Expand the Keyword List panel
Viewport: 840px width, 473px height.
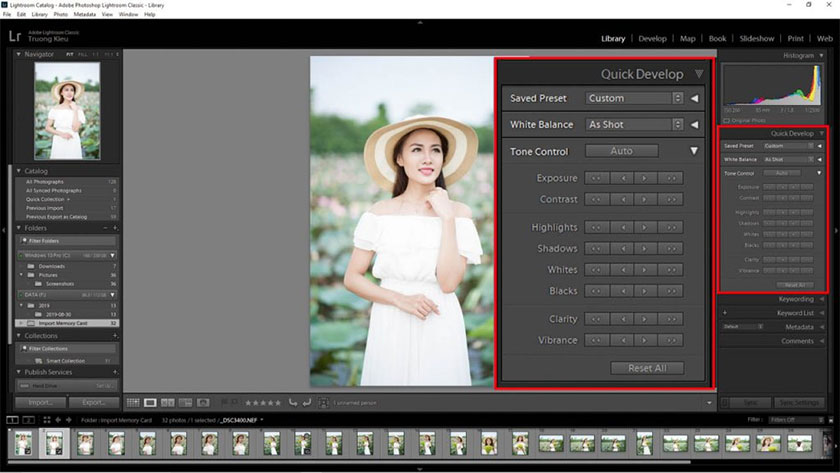point(822,313)
